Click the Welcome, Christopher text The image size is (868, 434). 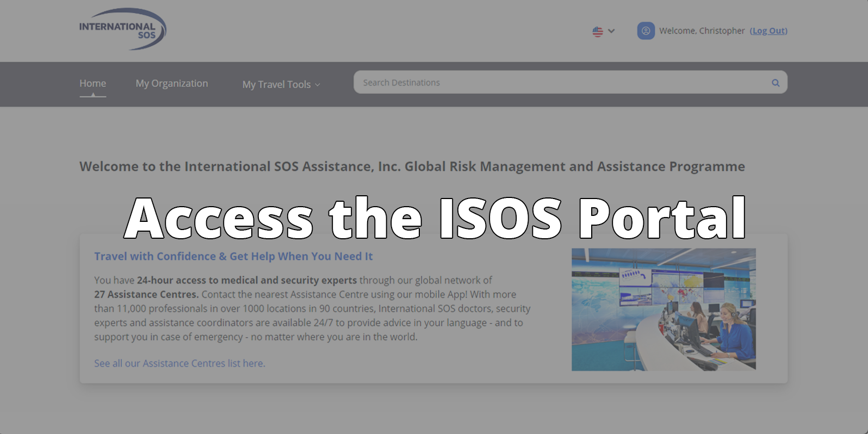(x=702, y=30)
